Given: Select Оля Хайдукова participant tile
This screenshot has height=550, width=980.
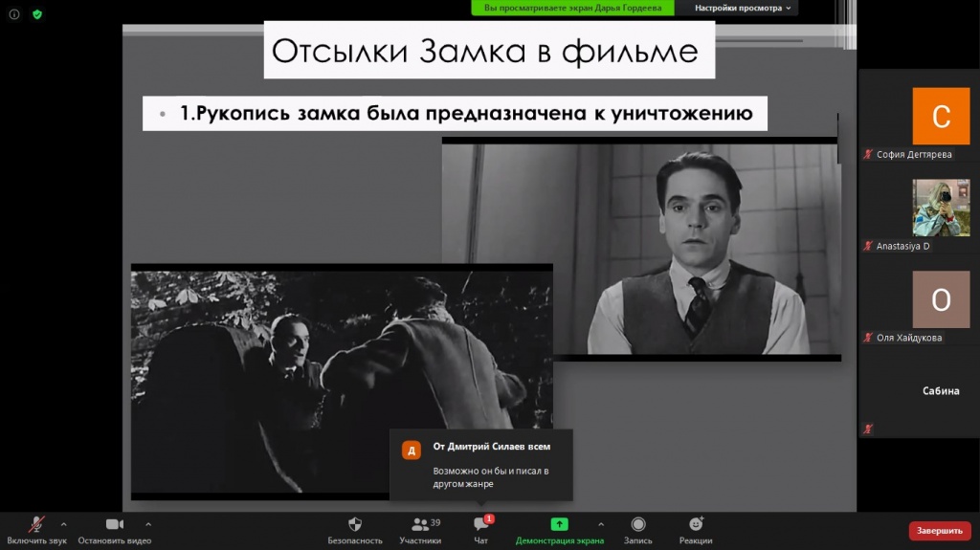Looking at the screenshot, I should coord(940,299).
